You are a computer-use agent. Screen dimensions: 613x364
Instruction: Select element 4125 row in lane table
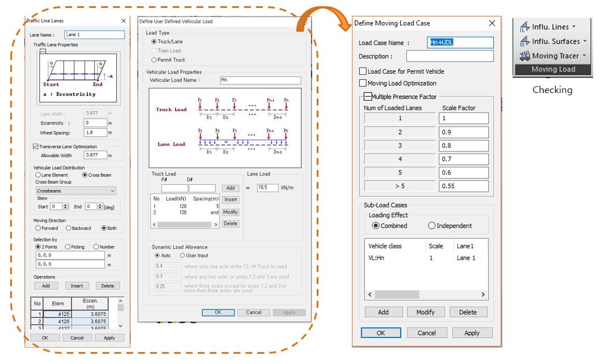tap(70, 314)
